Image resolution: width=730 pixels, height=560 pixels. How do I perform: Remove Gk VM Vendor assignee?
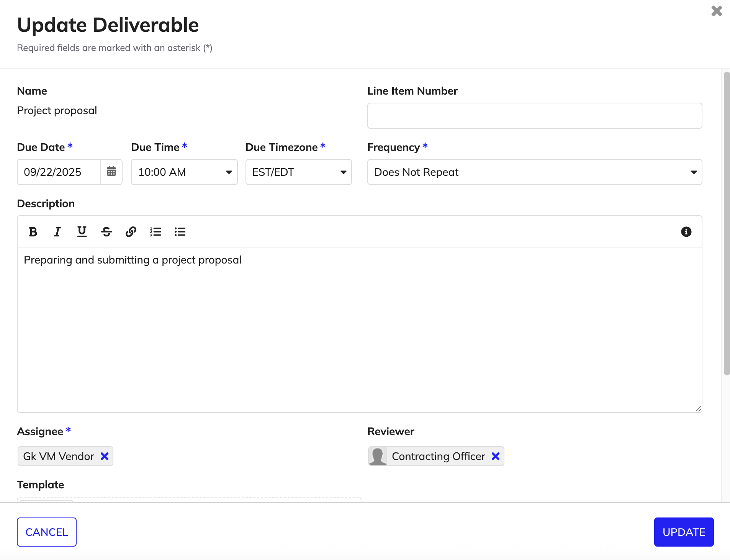tap(105, 456)
